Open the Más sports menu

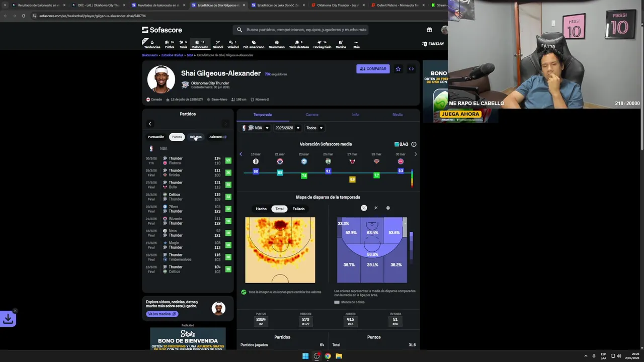[x=356, y=45]
